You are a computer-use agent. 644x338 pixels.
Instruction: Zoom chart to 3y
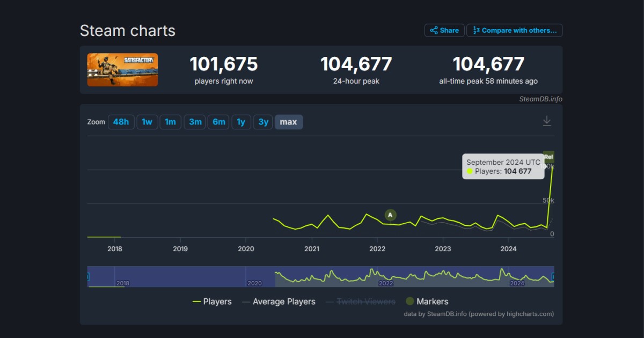[263, 122]
